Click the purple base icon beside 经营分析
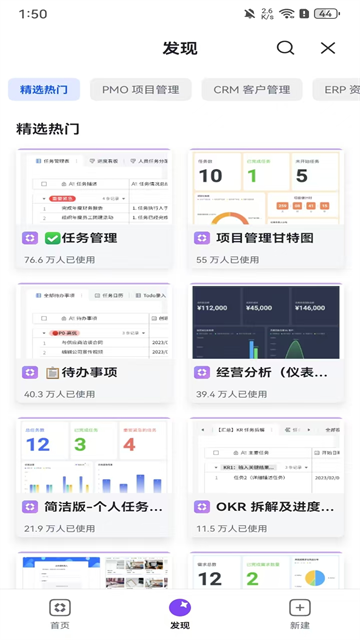 (202, 372)
